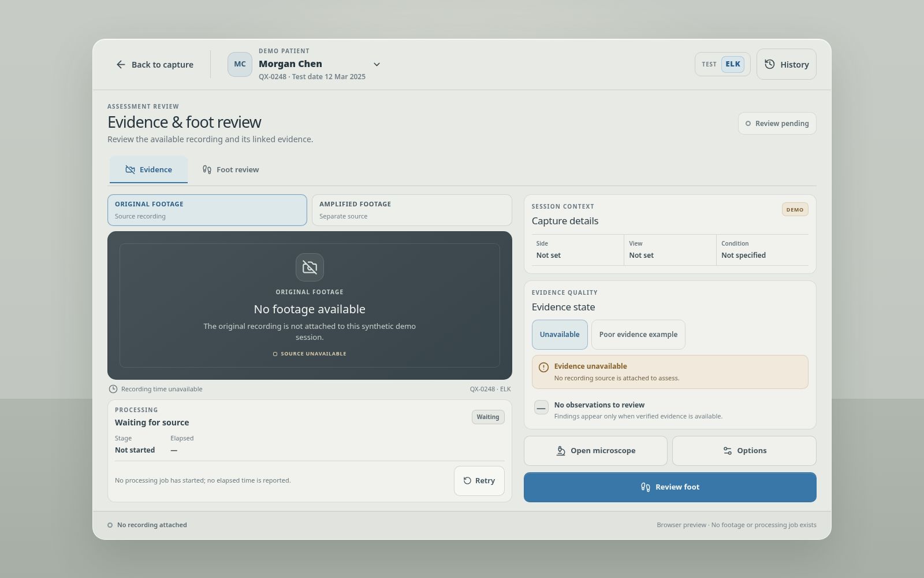Expand the Morgan Chen patient dropdown
This screenshot has width=924, height=578.
coord(377,64)
